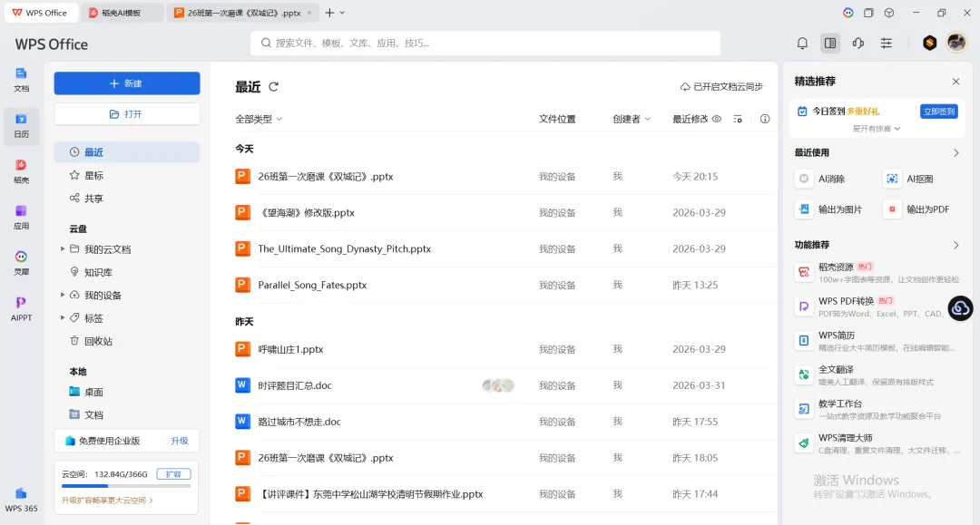This screenshot has height=525, width=980.
Task: Click the floating cloud sync icon
Action: click(961, 307)
